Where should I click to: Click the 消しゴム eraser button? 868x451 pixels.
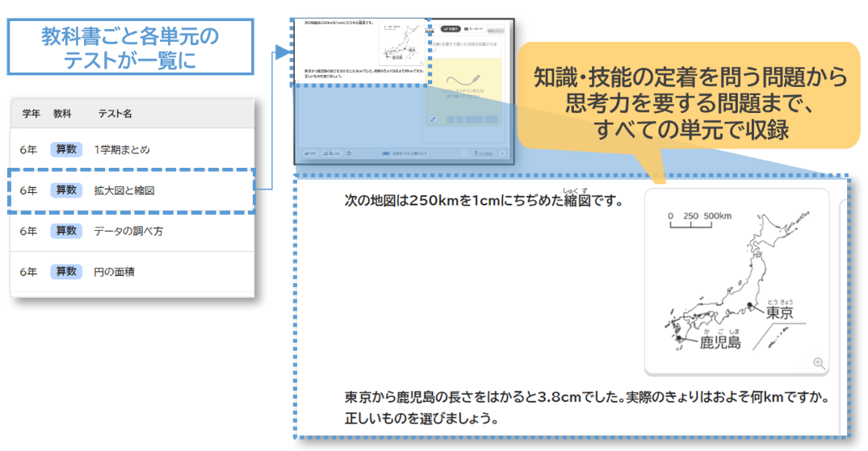click(x=330, y=152)
